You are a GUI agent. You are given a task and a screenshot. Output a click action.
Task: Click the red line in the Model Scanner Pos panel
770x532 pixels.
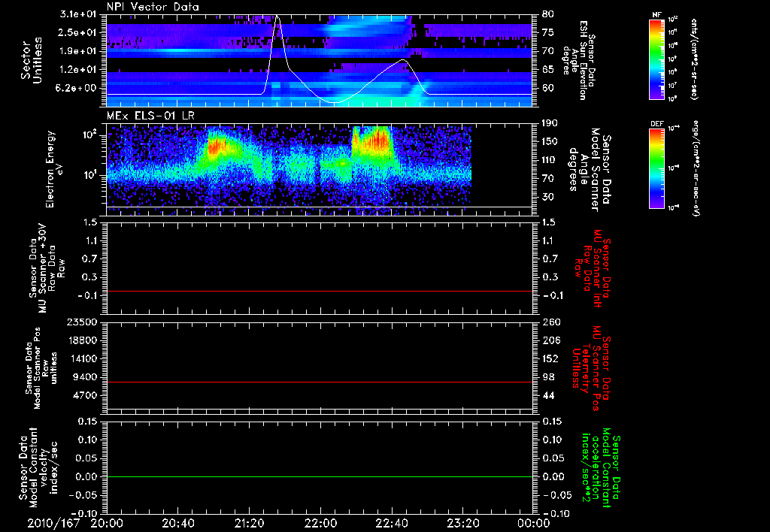point(320,382)
